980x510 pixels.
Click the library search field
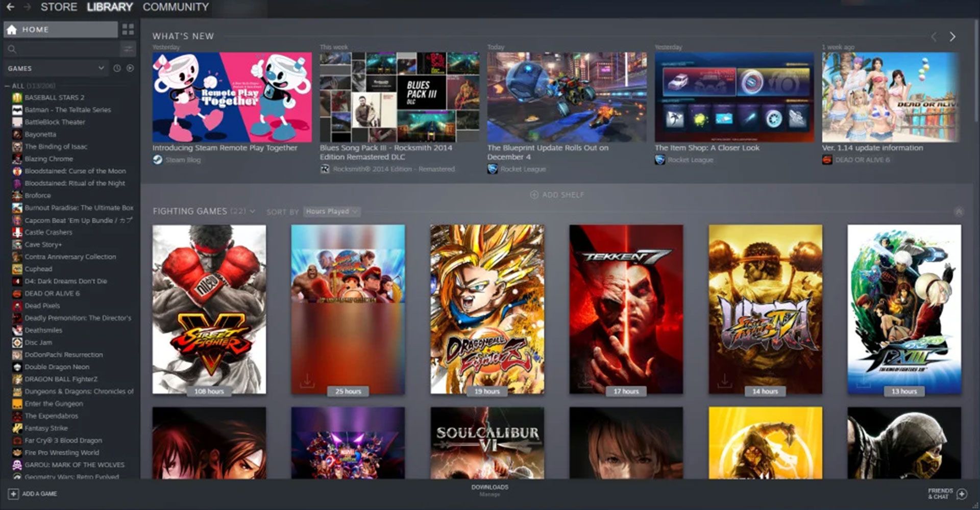point(61,49)
